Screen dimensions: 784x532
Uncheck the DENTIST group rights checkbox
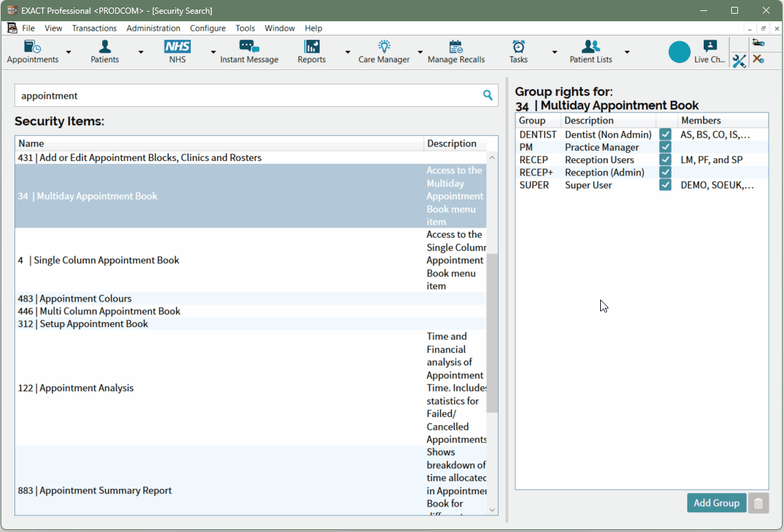[x=665, y=134]
